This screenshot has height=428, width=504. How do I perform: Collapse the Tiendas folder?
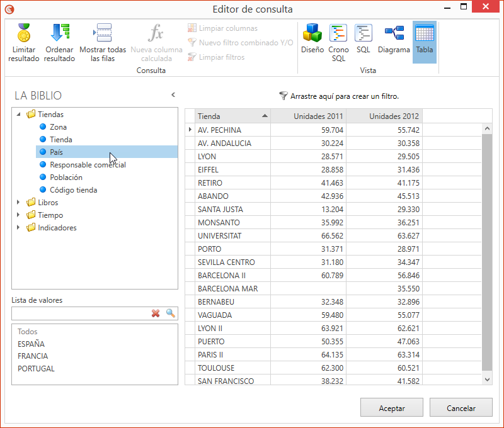pos(19,115)
